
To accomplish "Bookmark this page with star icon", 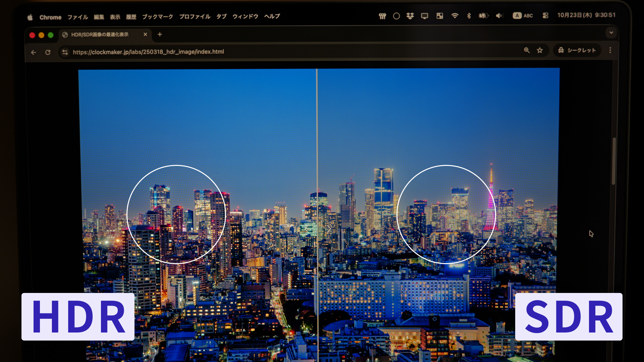I will coord(540,50).
